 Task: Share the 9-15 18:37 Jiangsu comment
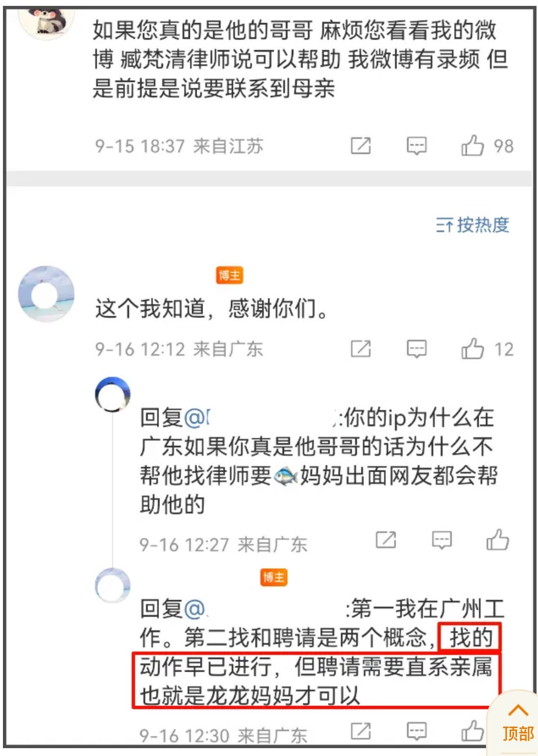[x=360, y=146]
